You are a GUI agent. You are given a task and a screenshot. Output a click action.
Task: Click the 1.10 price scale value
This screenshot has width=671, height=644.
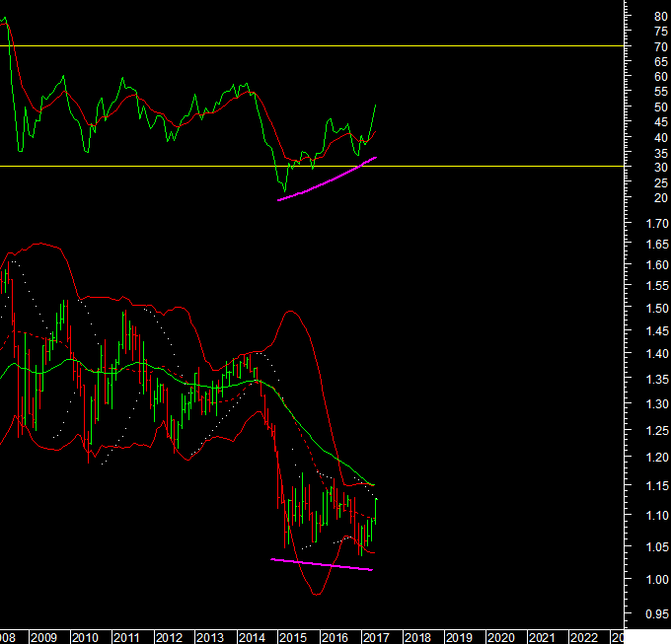coord(656,516)
